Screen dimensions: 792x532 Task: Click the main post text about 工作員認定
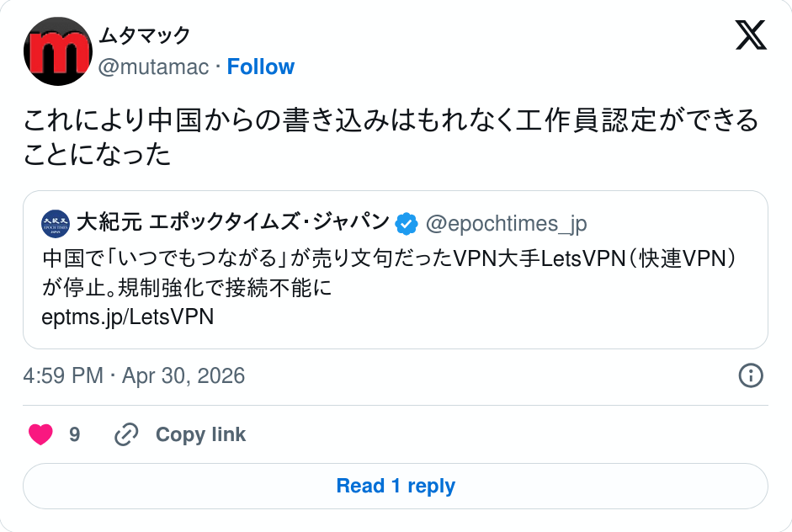click(391, 136)
